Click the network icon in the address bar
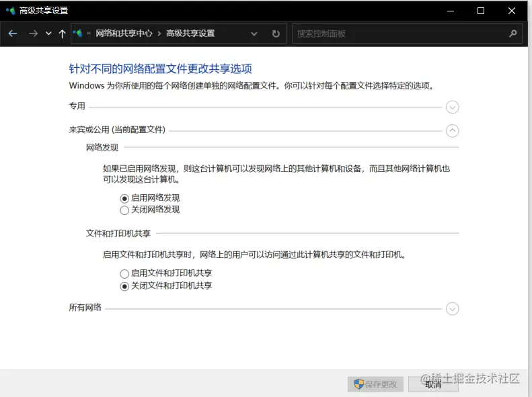Viewport: 532px width, 397px height. click(78, 33)
